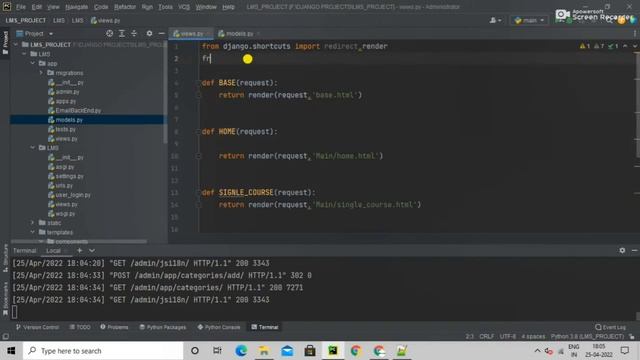
Task: Click the locate file target icon in Project panel
Action: pyautogui.click(x=109, y=33)
